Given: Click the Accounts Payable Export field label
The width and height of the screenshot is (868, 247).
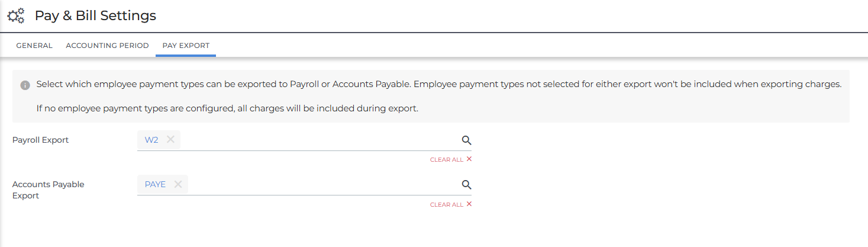Looking at the screenshot, I should [49, 190].
